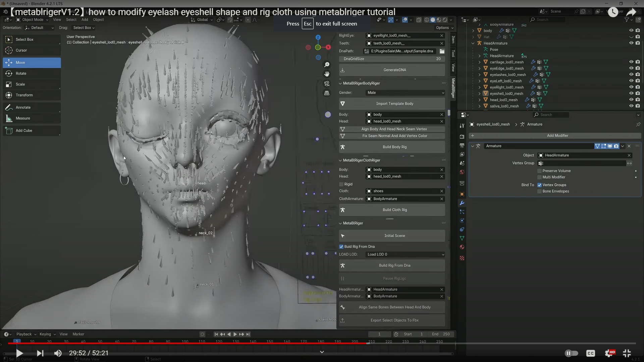Exit full screen in video player
This screenshot has width=644, height=362.
[627, 353]
